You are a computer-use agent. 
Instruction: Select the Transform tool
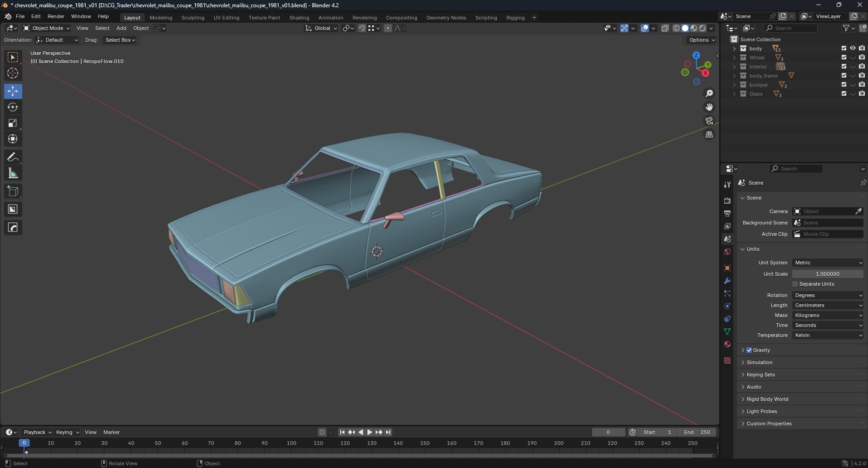pyautogui.click(x=13, y=139)
